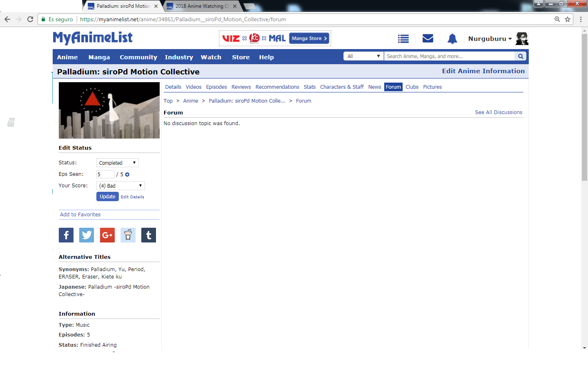Switch to the Recommendations tab
Screen dimensions: 588x368
coord(277,87)
